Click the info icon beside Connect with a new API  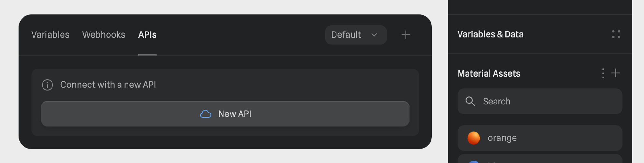(x=47, y=85)
